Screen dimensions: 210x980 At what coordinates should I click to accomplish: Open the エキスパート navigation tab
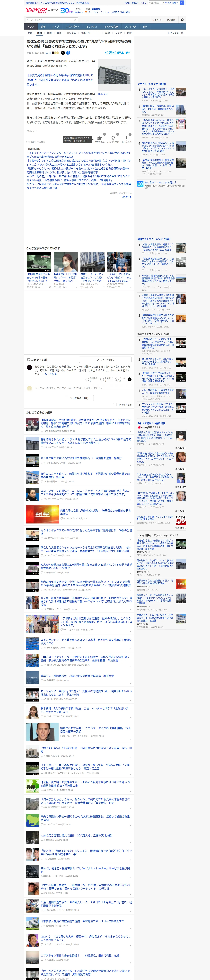[x=72, y=27]
